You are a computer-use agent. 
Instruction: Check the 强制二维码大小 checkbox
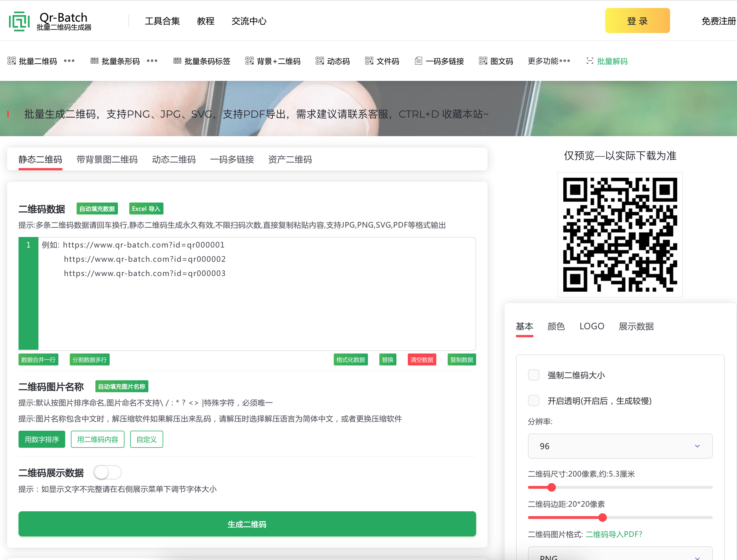(x=534, y=375)
